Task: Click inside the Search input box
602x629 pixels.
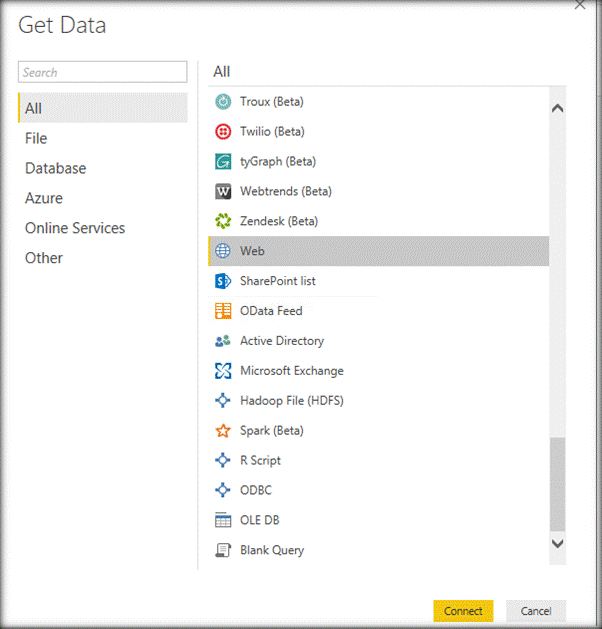Action: point(103,72)
